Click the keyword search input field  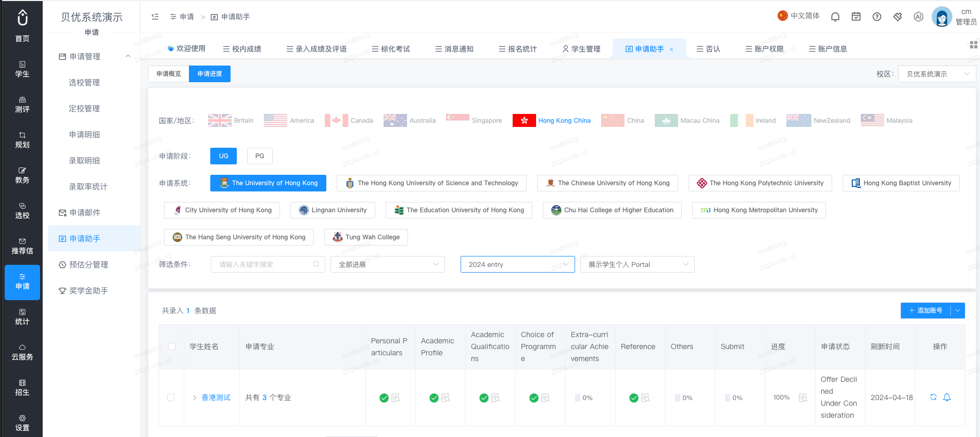(x=268, y=264)
